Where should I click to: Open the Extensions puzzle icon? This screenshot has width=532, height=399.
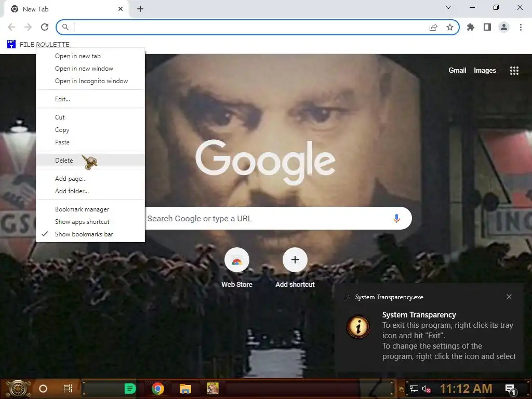click(471, 27)
